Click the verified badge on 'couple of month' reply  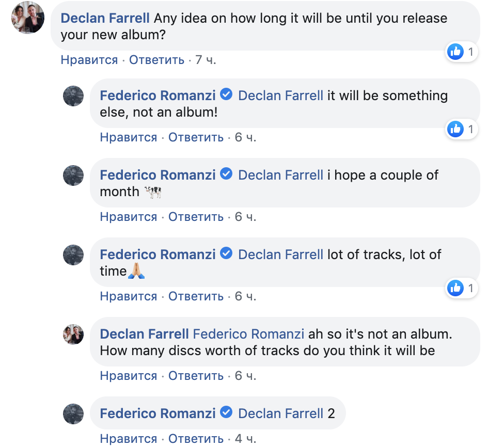[x=226, y=174]
